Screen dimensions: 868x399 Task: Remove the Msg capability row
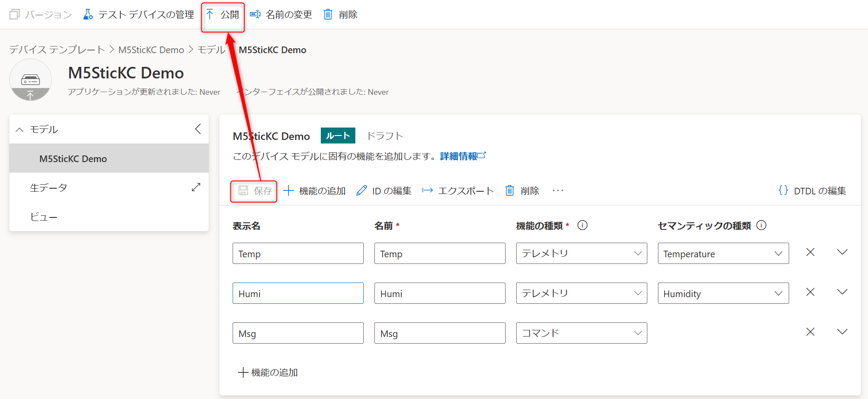click(810, 332)
